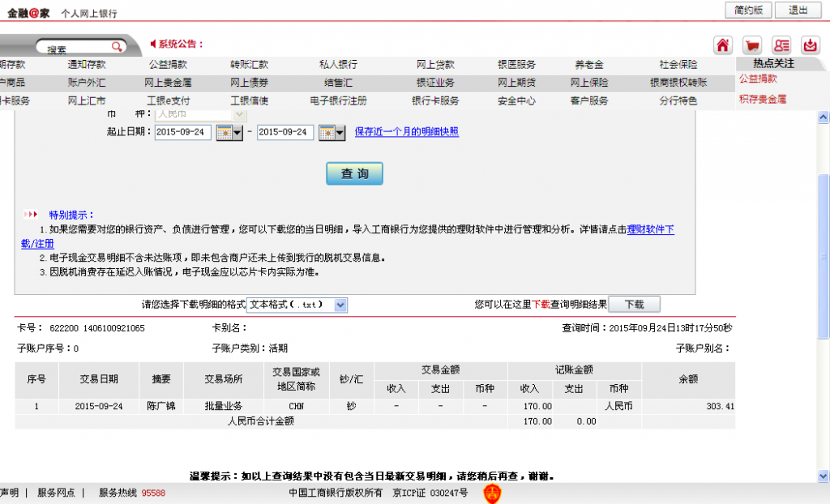This screenshot has width=830, height=504.
Task: Open the home page icon
Action: (724, 45)
